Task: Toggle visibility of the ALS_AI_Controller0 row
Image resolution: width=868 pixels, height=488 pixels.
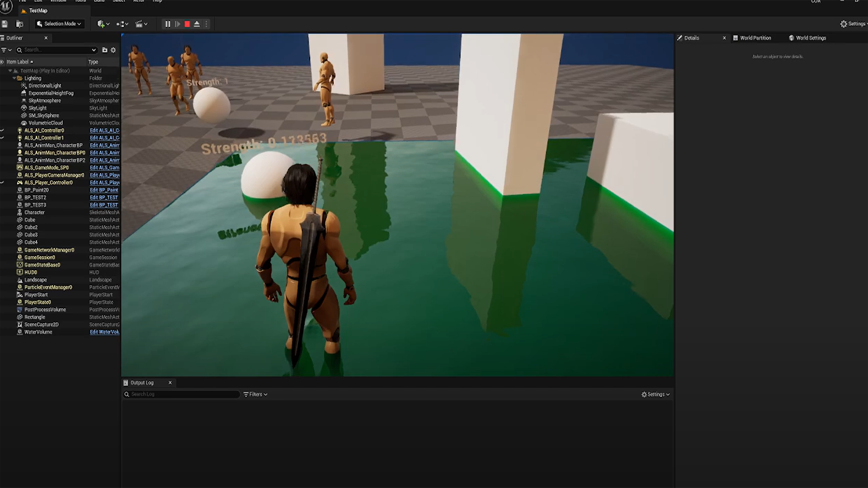Action: (2, 131)
